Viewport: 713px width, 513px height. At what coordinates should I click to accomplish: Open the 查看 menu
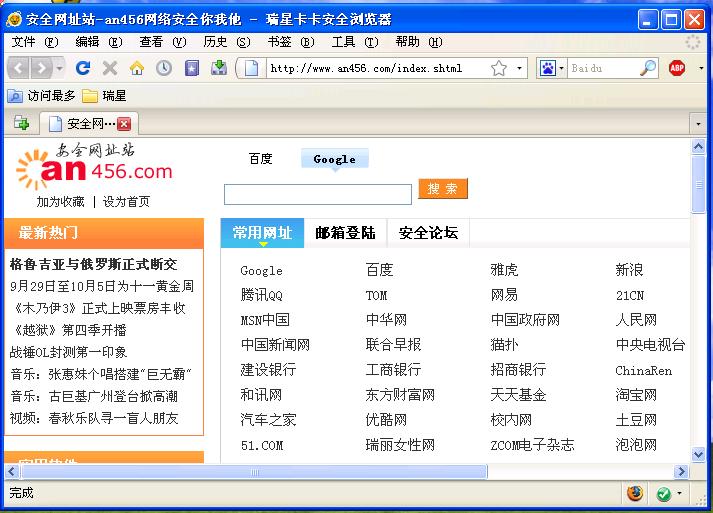[163, 42]
